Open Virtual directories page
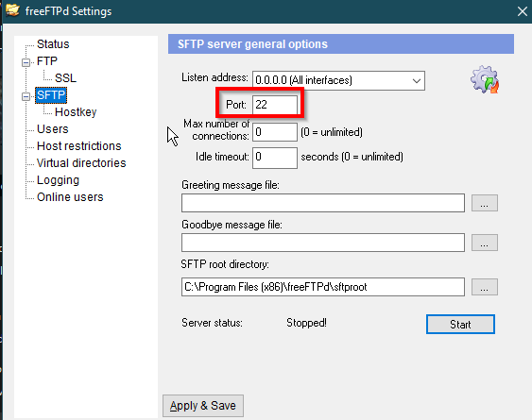The width and height of the screenshot is (532, 420). click(x=81, y=163)
